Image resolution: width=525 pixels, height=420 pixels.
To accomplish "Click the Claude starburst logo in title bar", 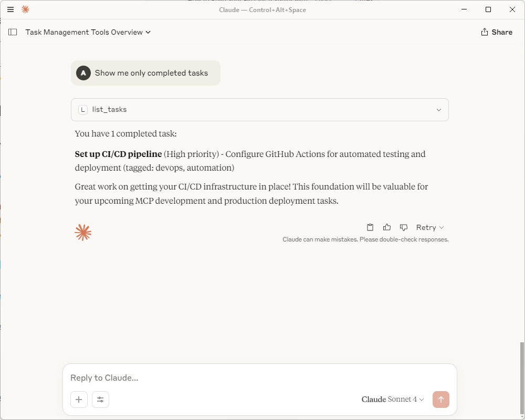I will tap(25, 9).
